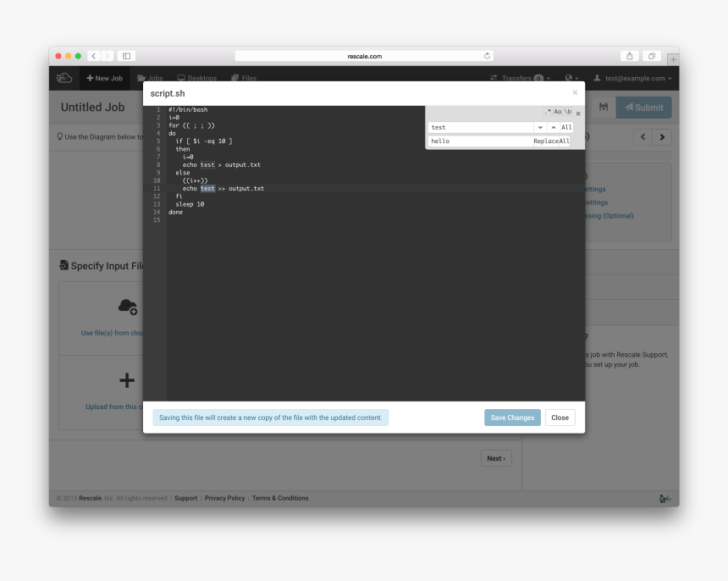Open the Jobs menu item

(150, 78)
